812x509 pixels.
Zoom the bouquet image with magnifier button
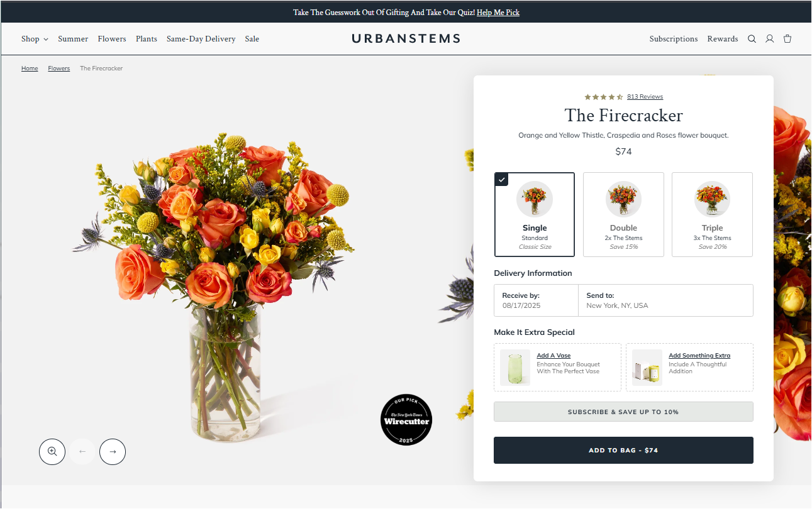[x=52, y=451]
